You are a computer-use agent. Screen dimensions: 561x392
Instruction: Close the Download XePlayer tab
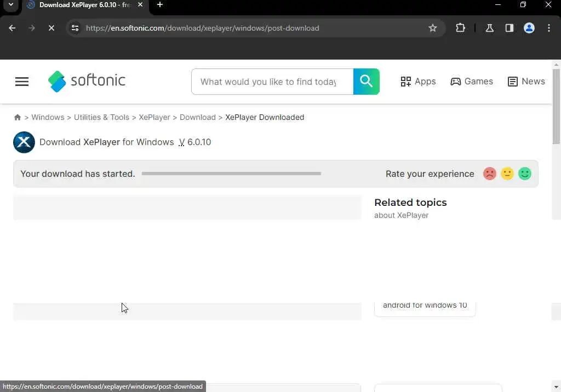point(140,4)
